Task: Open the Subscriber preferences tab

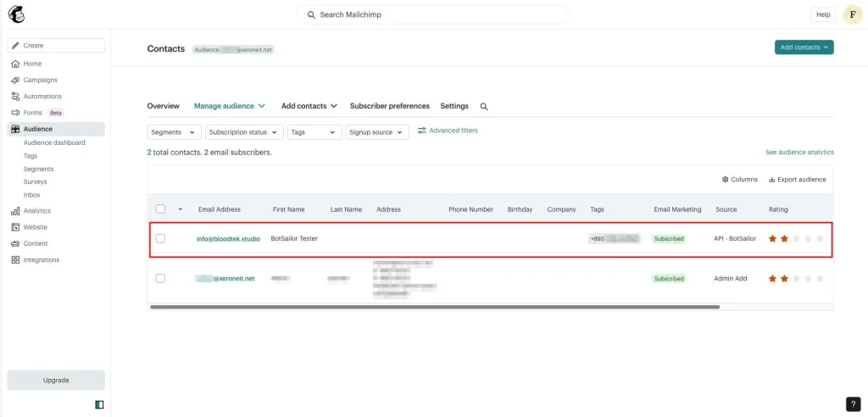Action: pyautogui.click(x=390, y=106)
